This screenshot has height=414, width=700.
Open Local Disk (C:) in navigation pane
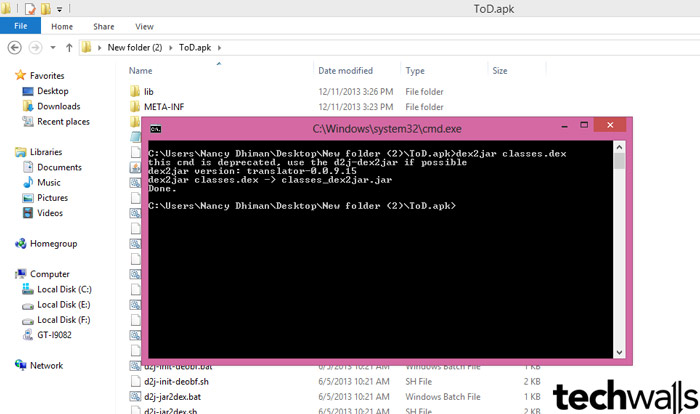pos(65,288)
